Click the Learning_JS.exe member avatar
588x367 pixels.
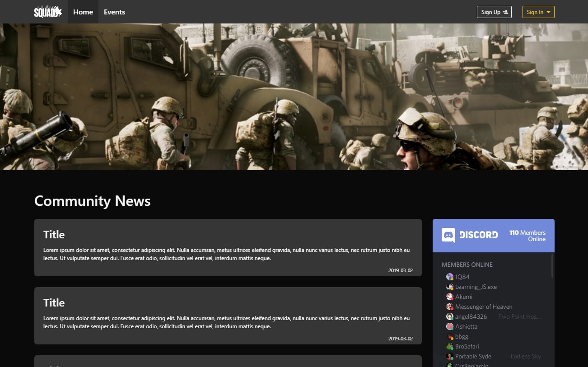pyautogui.click(x=450, y=287)
